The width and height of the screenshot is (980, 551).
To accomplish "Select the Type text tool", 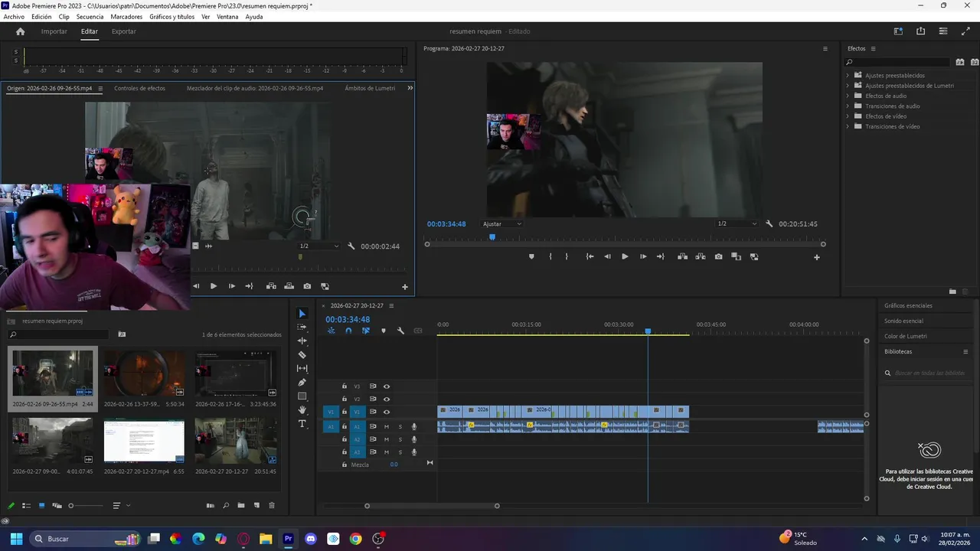I will coord(302,423).
